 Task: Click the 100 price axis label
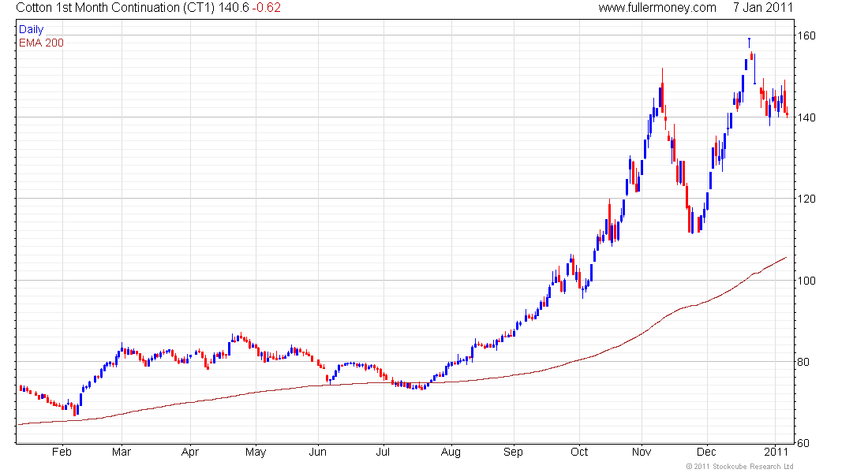806,281
